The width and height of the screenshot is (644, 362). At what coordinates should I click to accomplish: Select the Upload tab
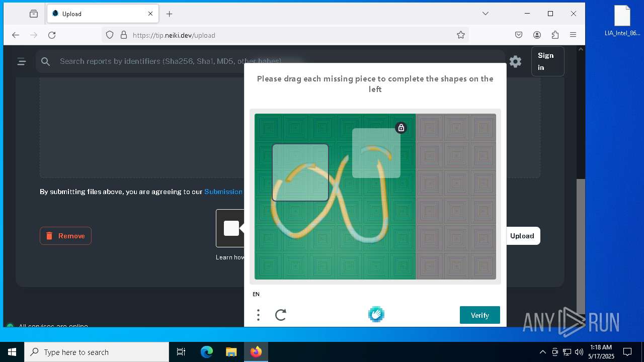click(103, 14)
